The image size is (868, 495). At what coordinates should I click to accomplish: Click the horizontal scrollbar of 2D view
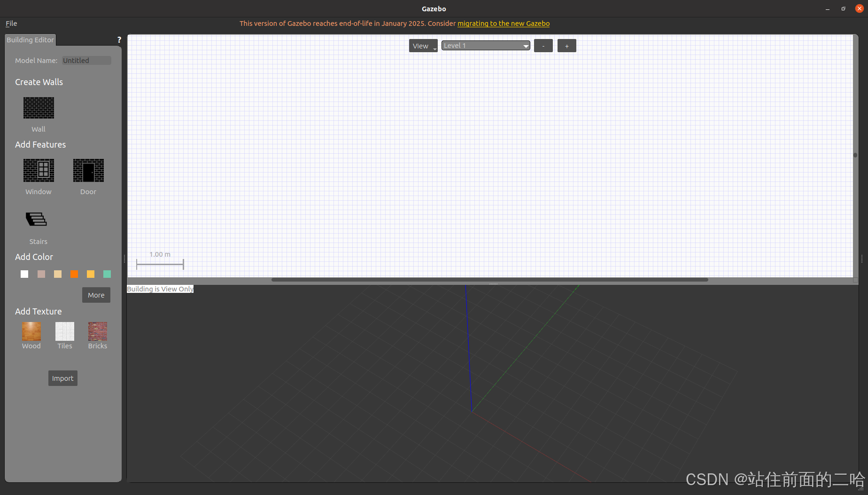point(490,280)
